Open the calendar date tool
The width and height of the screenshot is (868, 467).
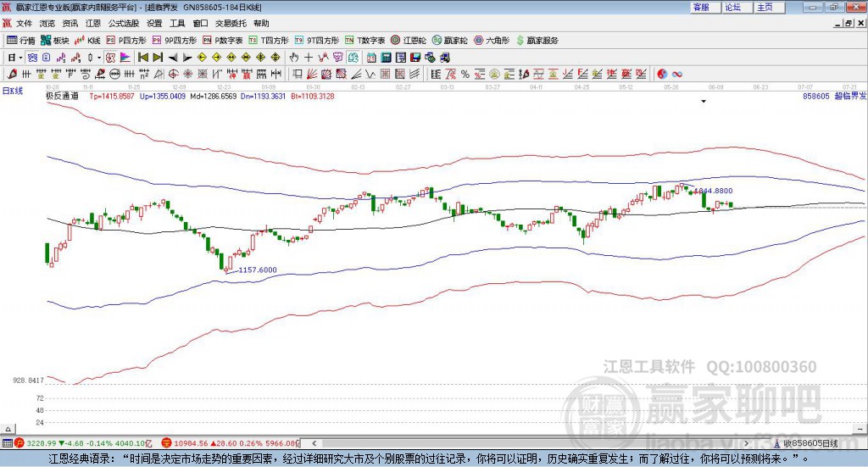coord(371,58)
